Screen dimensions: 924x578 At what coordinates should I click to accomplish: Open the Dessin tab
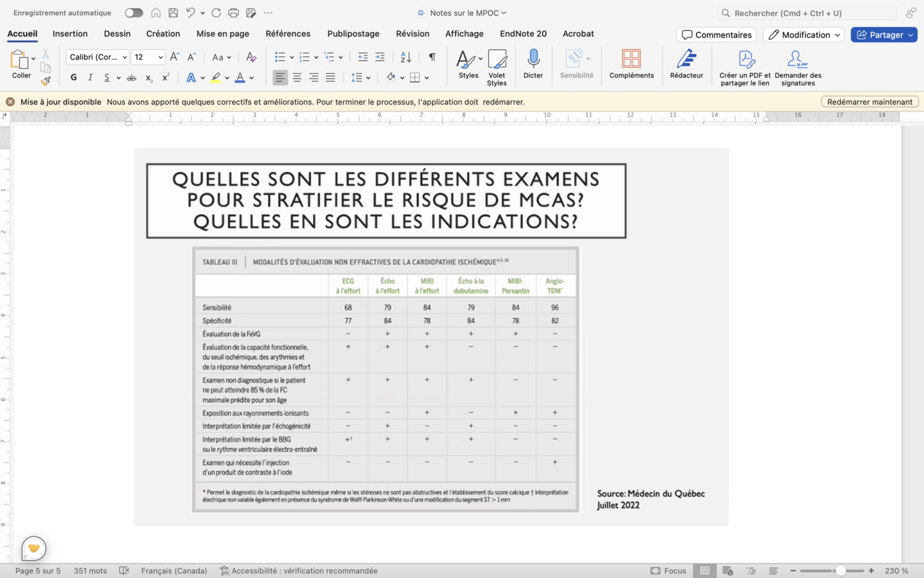click(117, 34)
